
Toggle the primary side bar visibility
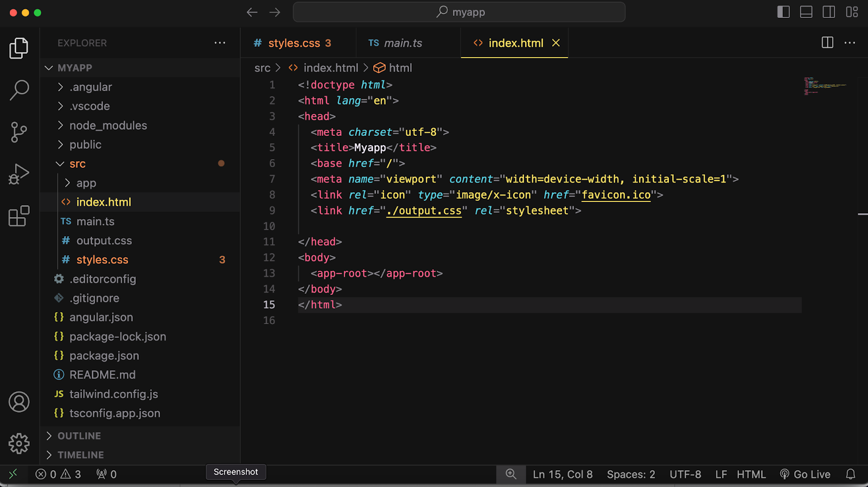783,12
